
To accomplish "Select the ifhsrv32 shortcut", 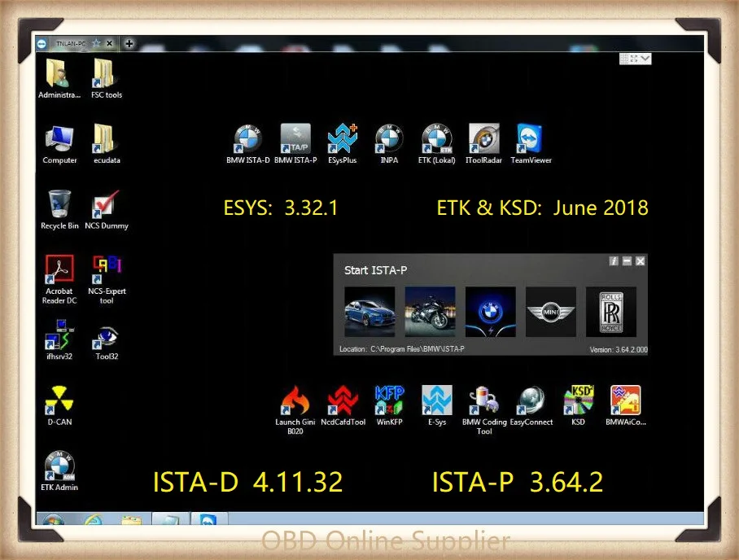I will tap(59, 340).
